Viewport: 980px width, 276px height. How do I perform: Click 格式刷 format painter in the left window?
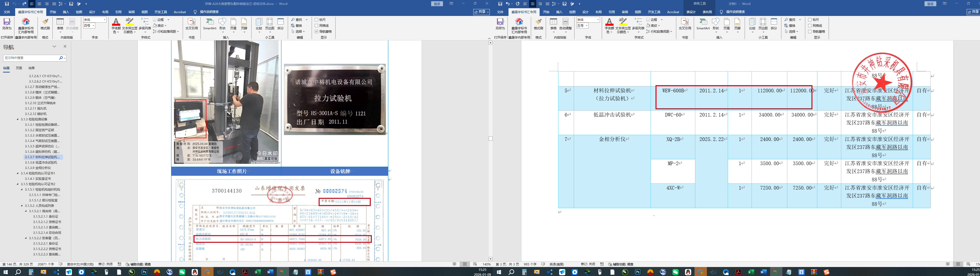[x=45, y=24]
